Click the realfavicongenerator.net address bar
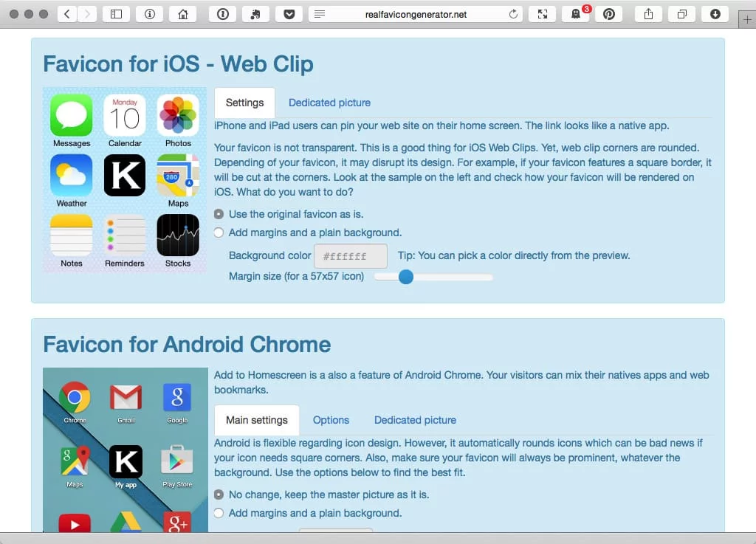756x544 pixels. (416, 15)
